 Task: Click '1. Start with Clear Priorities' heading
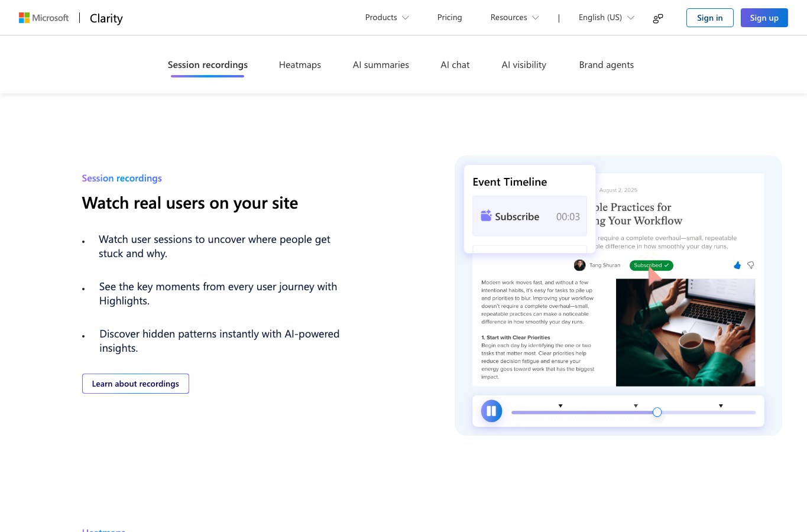coord(516,338)
